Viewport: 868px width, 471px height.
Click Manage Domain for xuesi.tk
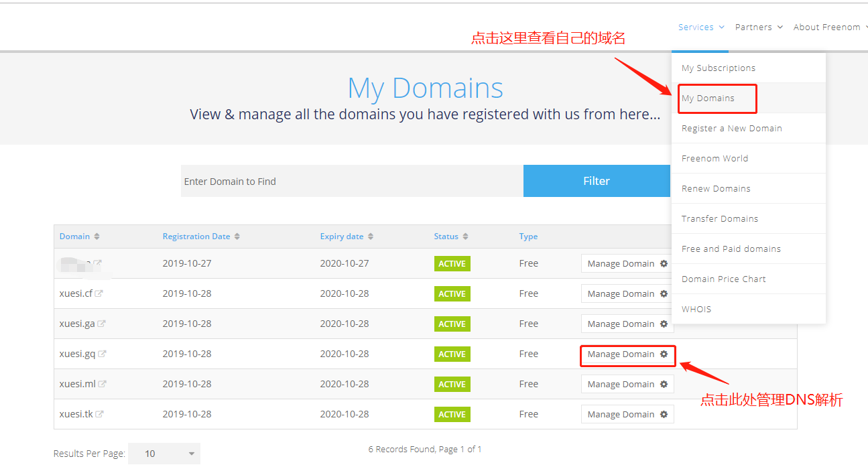(627, 415)
